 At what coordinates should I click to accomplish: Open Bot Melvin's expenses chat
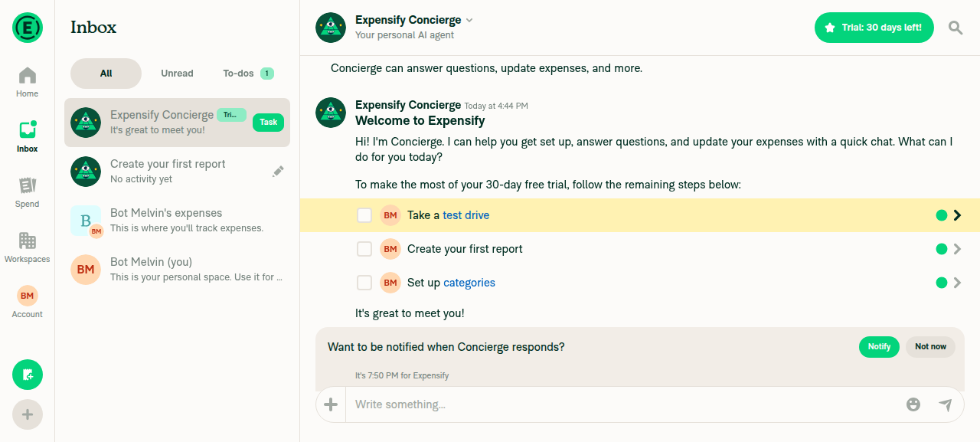[x=177, y=221]
